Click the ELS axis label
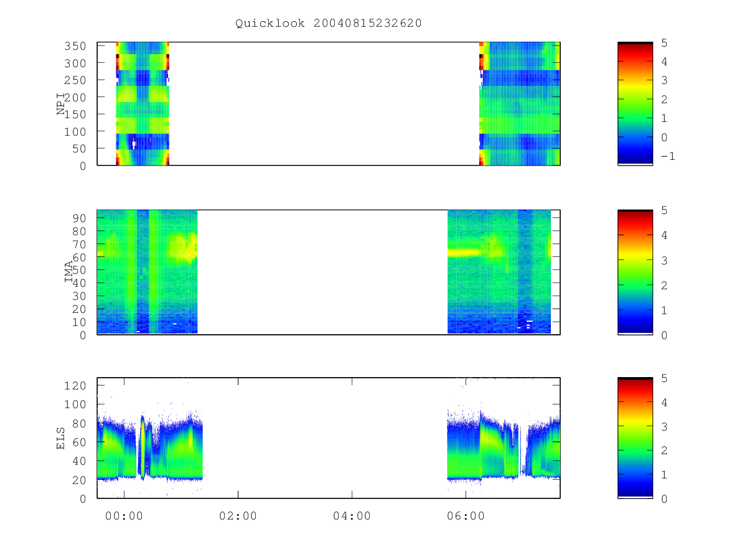 pos(61,438)
